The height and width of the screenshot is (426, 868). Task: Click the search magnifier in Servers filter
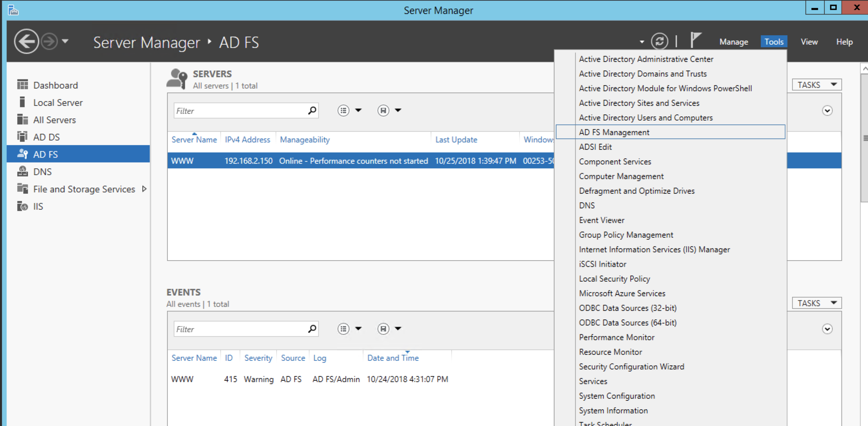tap(312, 110)
